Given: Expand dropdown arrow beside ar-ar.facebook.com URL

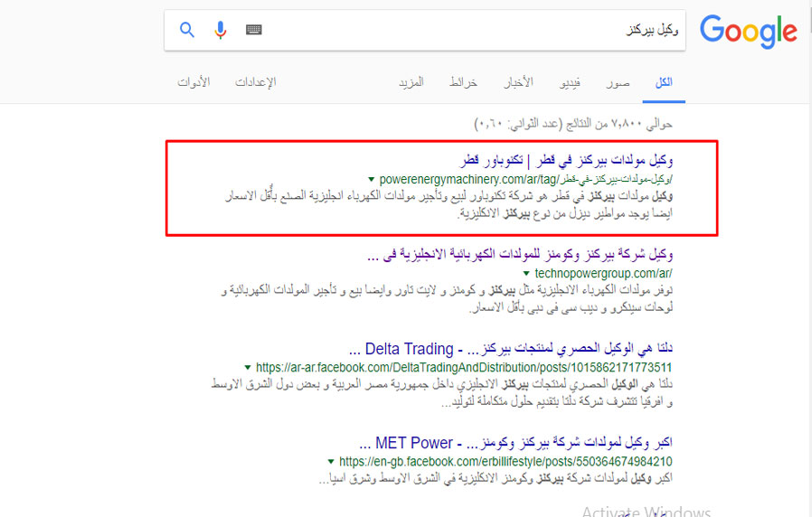Looking at the screenshot, I should coord(248,368).
